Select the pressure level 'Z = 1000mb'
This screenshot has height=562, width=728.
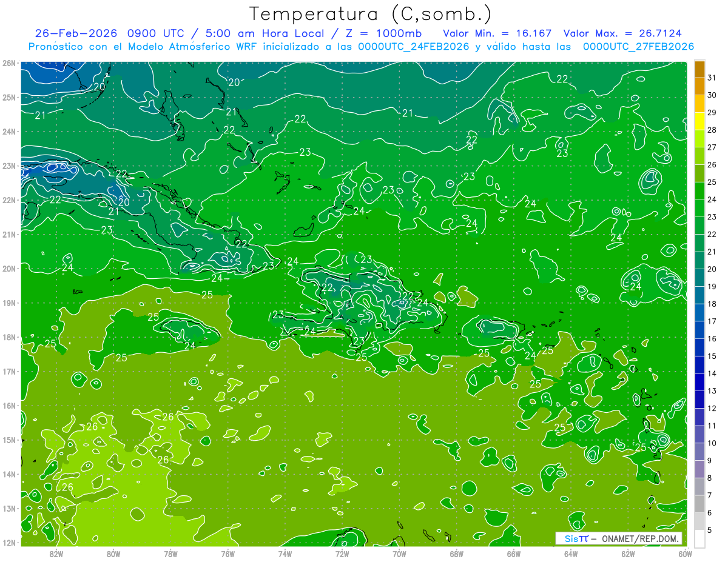tap(382, 33)
